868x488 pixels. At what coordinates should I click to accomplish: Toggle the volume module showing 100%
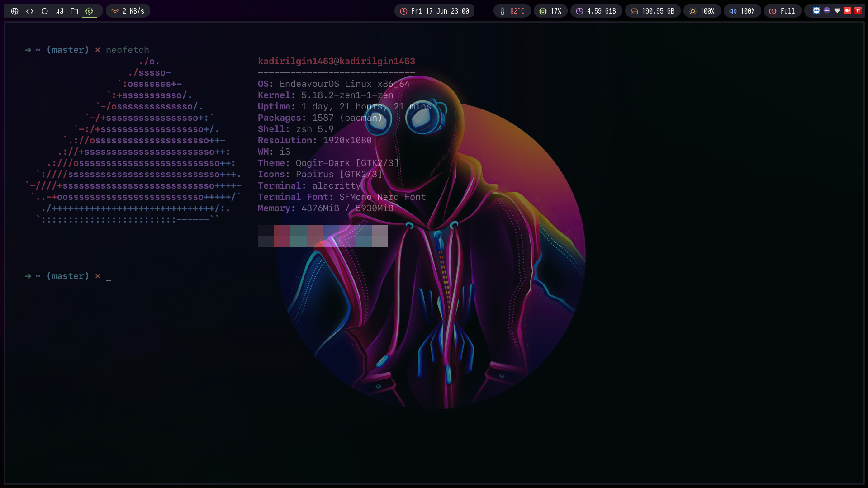(742, 10)
